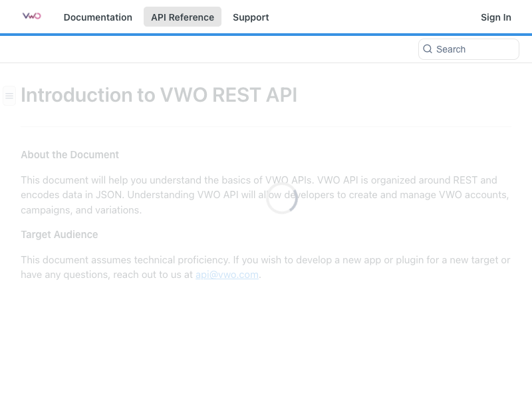This screenshot has height=399, width=532.
Task: Open the sidebar menu hamburger icon
Action: pyautogui.click(x=9, y=96)
